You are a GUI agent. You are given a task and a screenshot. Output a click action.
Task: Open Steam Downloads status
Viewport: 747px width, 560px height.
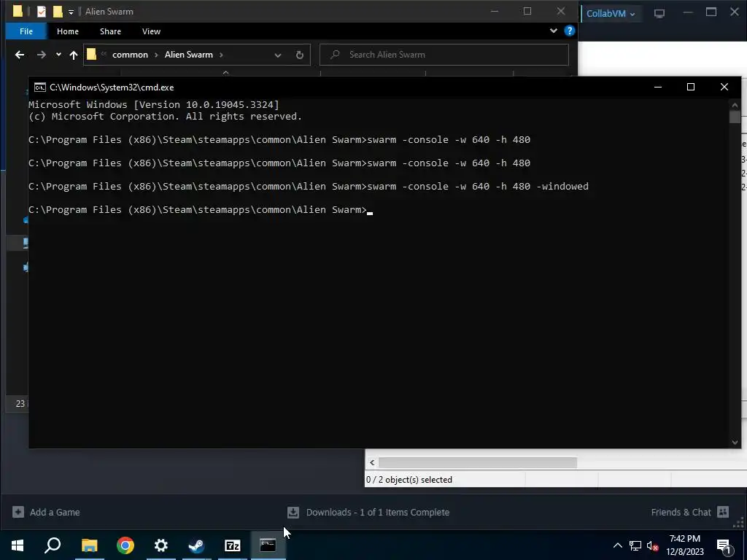[x=377, y=513]
